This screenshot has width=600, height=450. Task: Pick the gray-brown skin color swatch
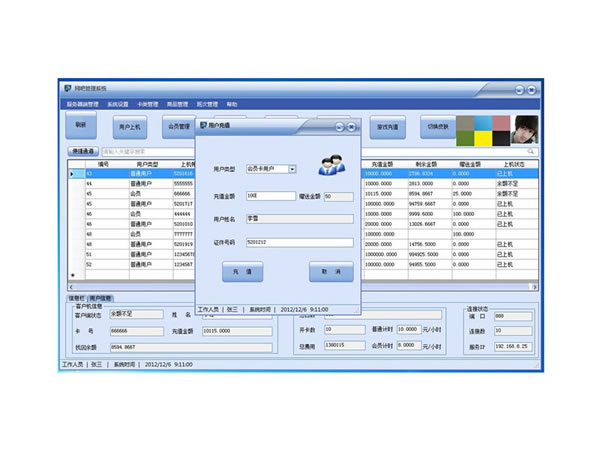(x=465, y=123)
